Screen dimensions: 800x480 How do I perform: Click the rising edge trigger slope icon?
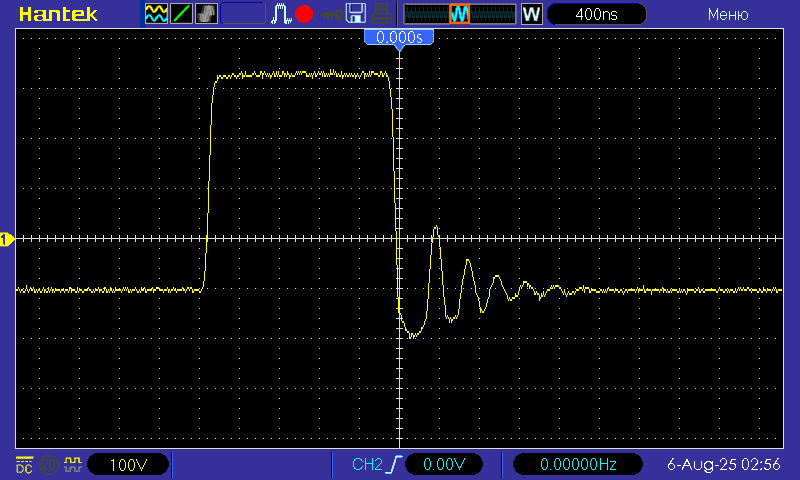tap(394, 464)
